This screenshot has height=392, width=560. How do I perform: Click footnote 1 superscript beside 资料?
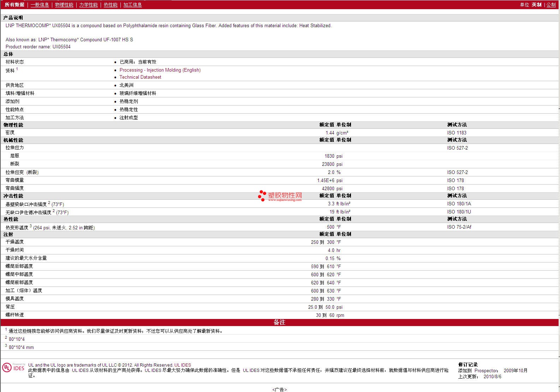[x=17, y=69]
